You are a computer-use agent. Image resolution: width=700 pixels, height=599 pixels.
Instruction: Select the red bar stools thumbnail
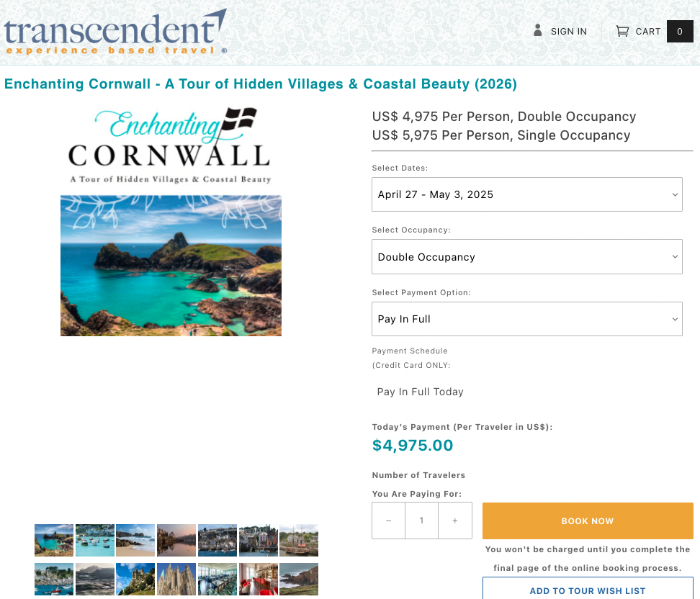coord(258,579)
